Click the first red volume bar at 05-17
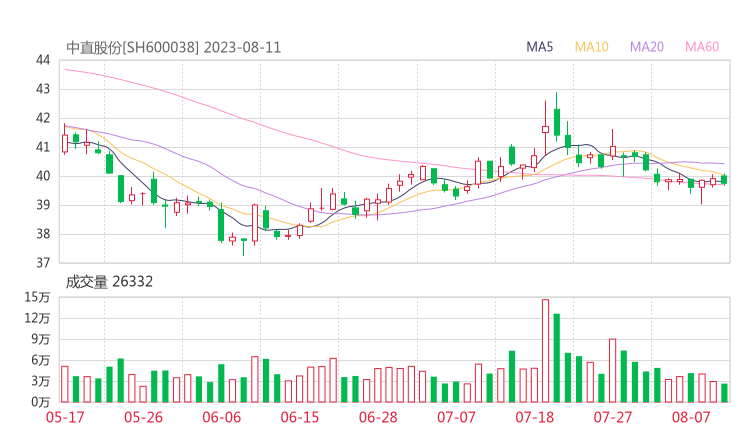This screenshot has height=440, width=740. pyautogui.click(x=65, y=384)
